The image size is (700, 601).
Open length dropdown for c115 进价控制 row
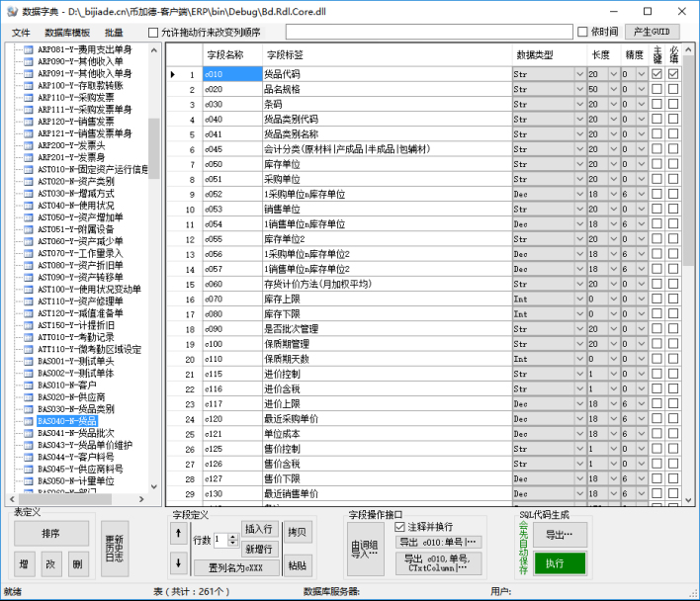coord(614,374)
